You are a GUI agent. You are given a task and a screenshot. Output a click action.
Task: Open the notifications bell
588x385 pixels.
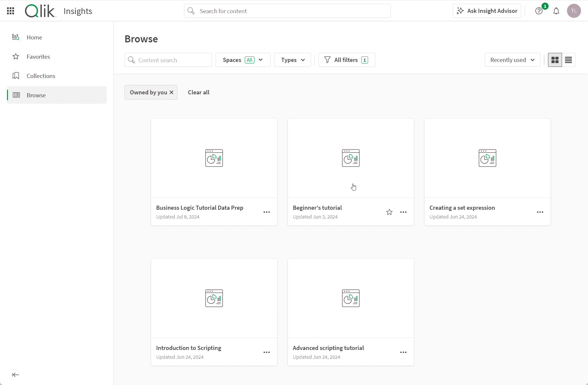pyautogui.click(x=556, y=11)
